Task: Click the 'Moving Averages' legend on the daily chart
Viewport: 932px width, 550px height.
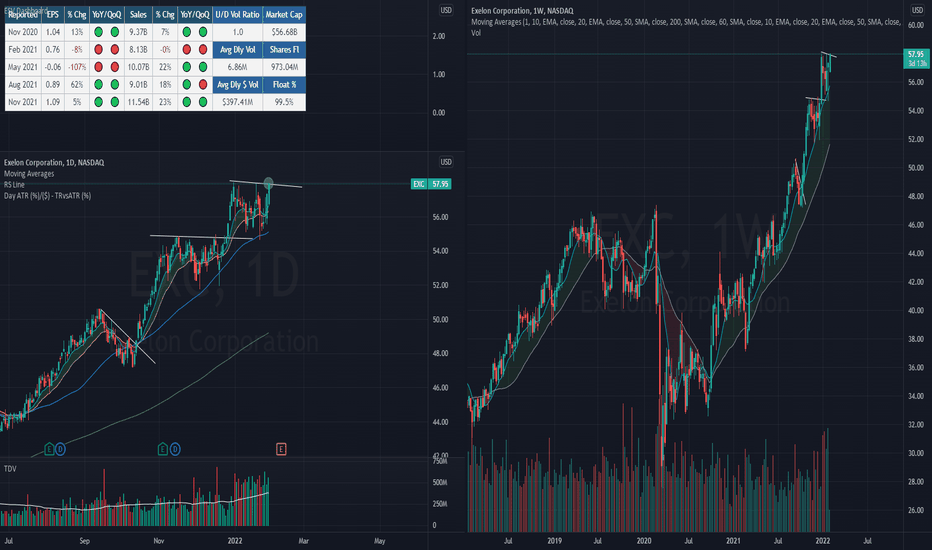Action: click(x=29, y=174)
